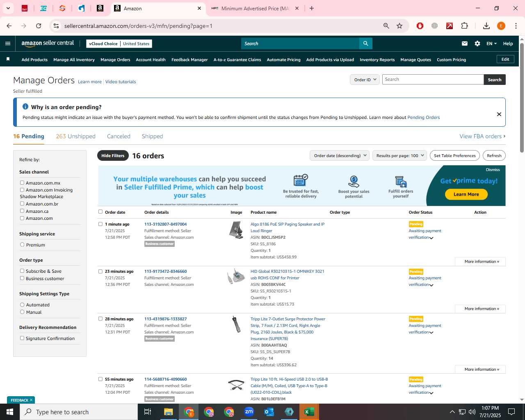
Task: Open the Order date (descending) sort dropdown
Action: tap(340, 155)
